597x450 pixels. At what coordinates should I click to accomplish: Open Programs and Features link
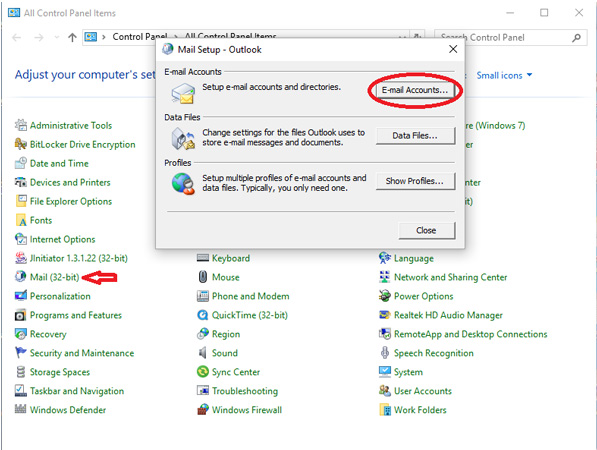[x=76, y=315]
